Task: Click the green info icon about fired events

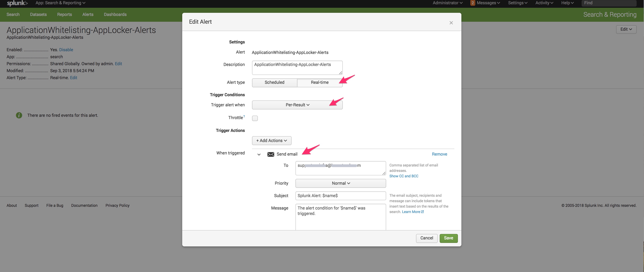Action: (x=19, y=115)
